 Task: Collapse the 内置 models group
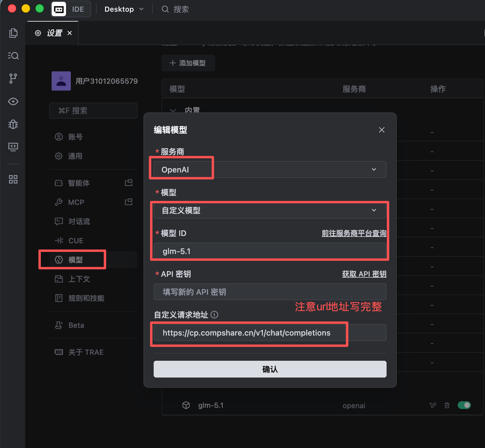(x=173, y=110)
